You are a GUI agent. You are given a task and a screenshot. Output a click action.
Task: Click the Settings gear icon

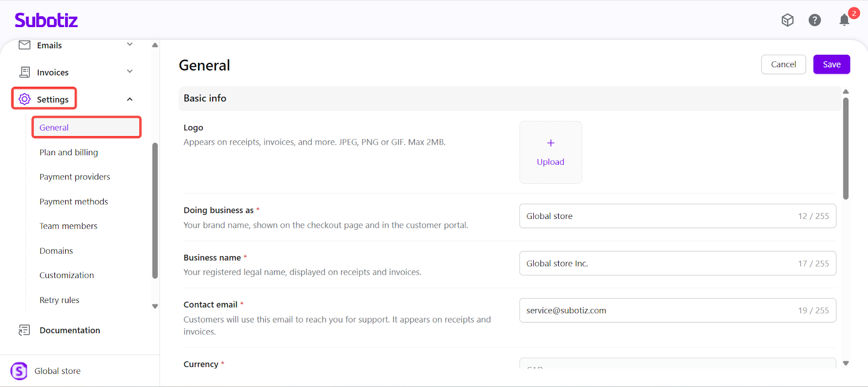(24, 99)
